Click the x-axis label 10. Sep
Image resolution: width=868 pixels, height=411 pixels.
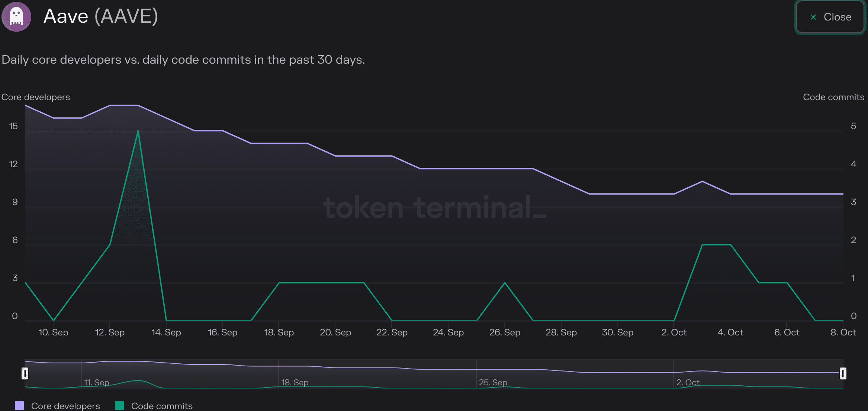tap(54, 332)
